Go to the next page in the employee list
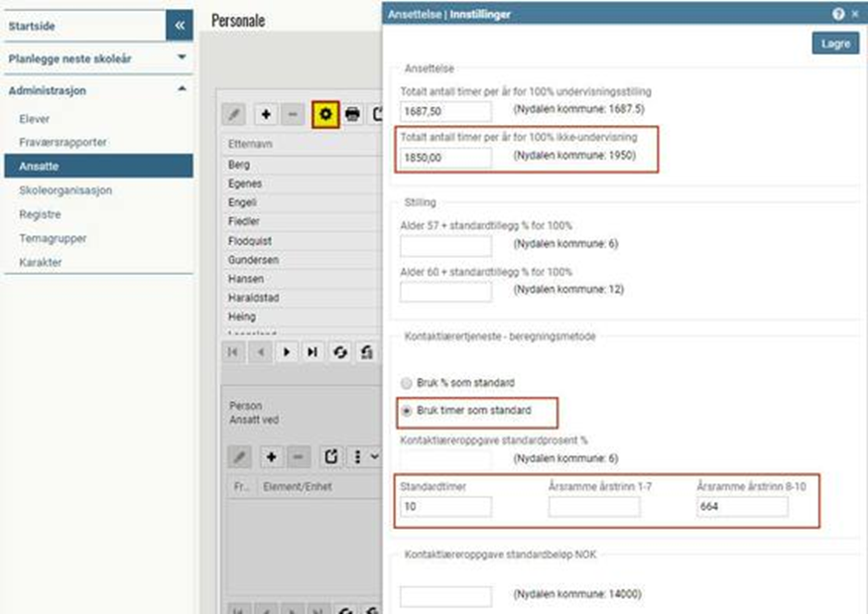The width and height of the screenshot is (868, 614). (287, 352)
